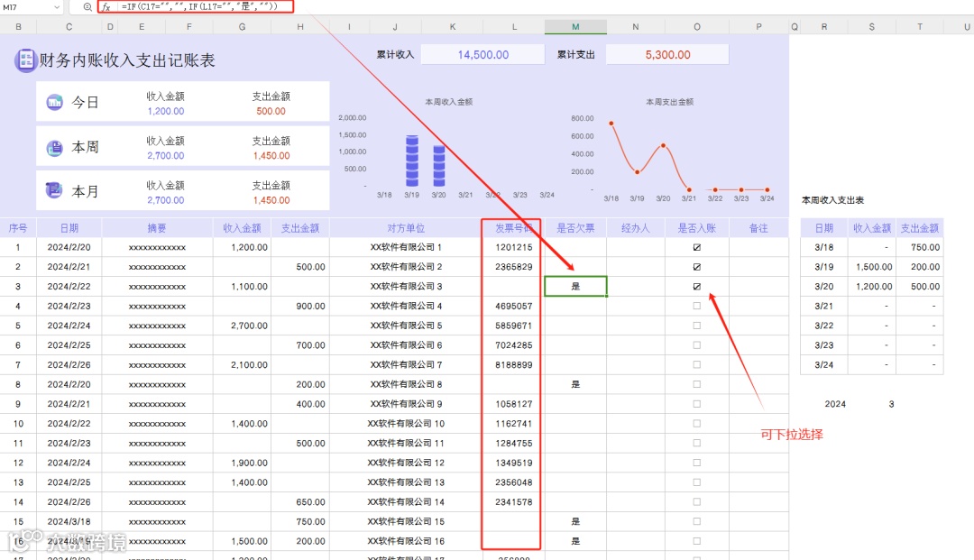Click the 3/19 date in weekly table
The height and width of the screenshot is (560, 974).
(x=823, y=267)
